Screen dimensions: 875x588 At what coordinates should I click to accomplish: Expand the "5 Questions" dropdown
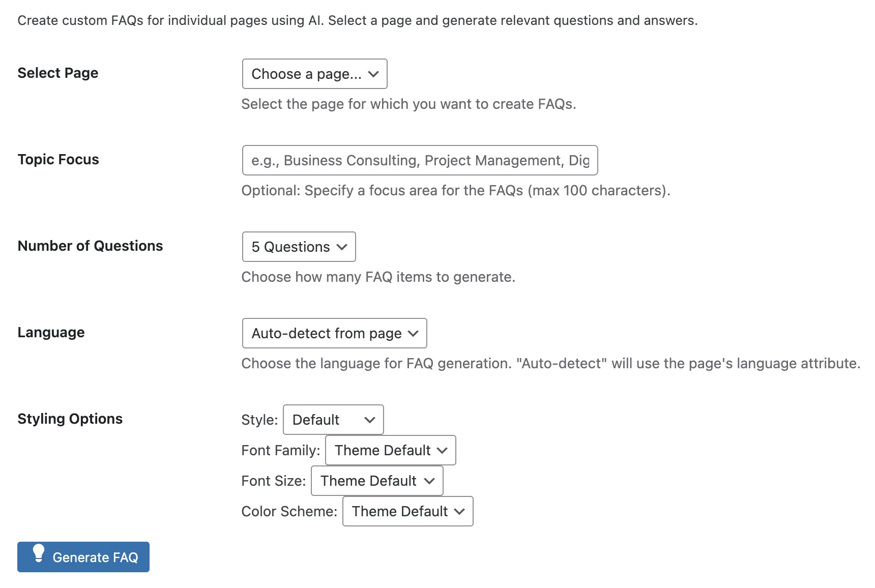(299, 247)
